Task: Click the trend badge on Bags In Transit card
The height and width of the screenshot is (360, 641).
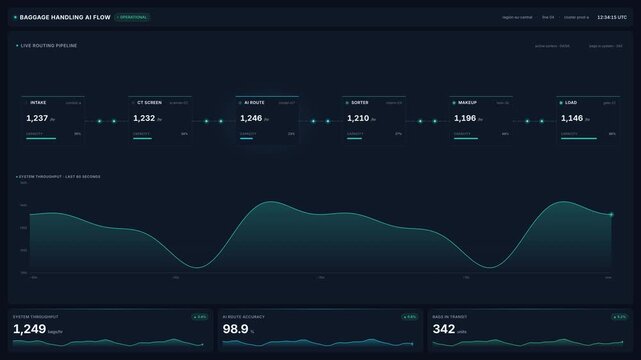Action: pos(620,317)
